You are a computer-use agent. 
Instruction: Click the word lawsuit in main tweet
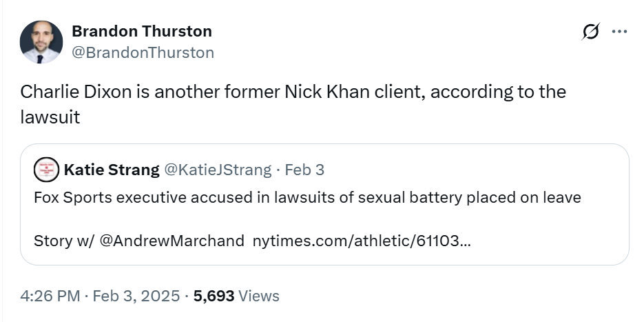pos(50,117)
